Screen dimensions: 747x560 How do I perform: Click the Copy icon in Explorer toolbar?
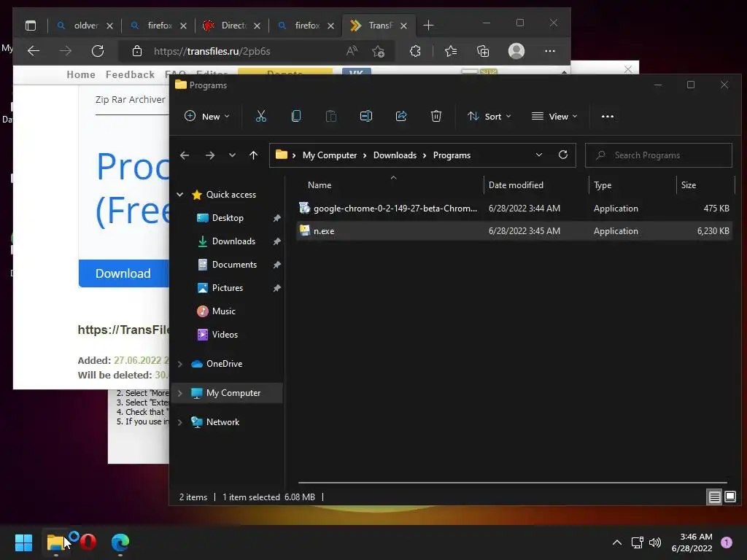click(296, 116)
